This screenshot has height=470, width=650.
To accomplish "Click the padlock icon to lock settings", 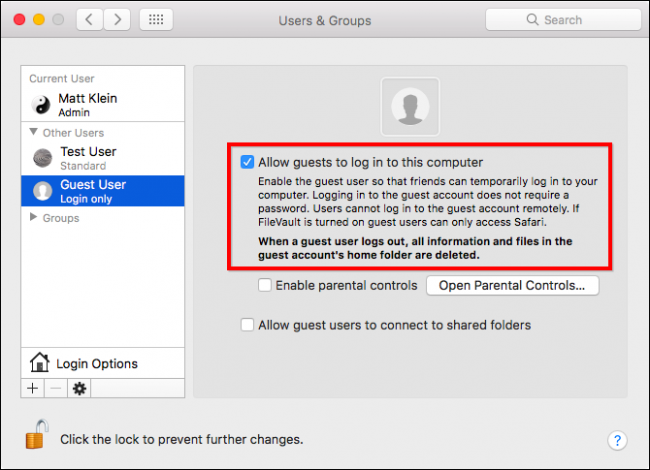I will coord(36,434).
